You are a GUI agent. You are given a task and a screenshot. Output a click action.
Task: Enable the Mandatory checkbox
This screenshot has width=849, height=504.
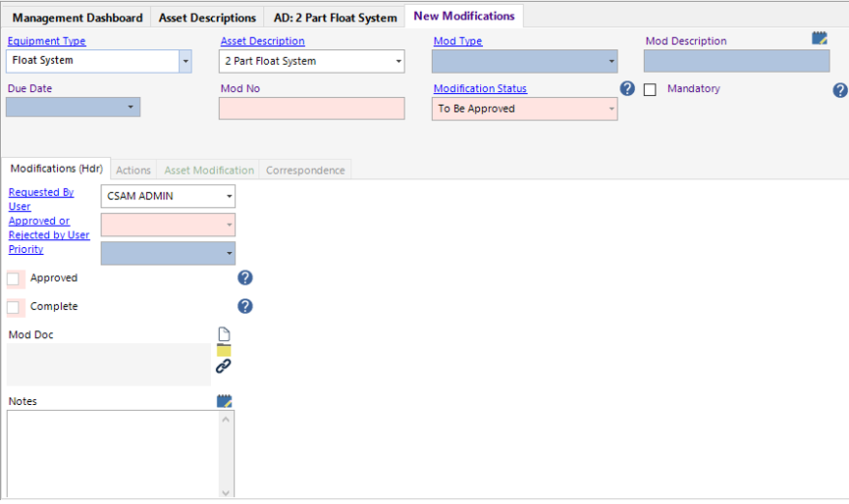coord(651,90)
